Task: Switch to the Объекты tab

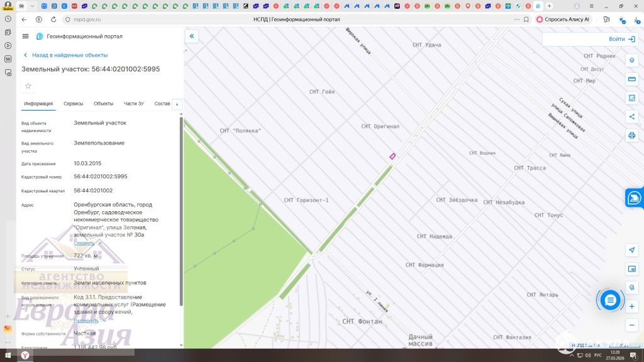Action: coord(103,104)
